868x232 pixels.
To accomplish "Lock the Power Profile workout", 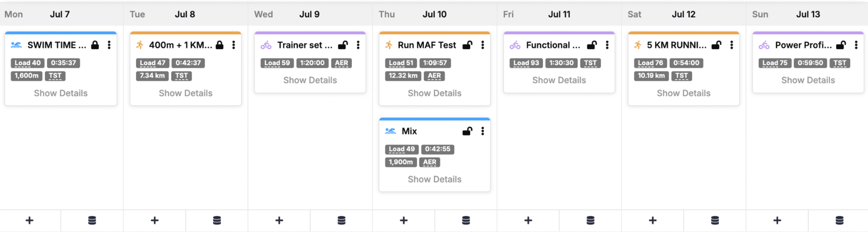I will [841, 45].
